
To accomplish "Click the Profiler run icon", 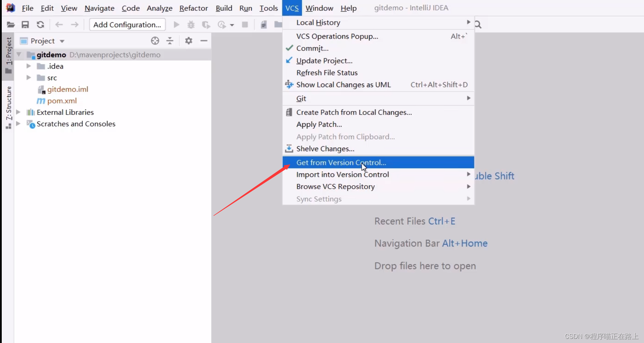I will (x=222, y=25).
